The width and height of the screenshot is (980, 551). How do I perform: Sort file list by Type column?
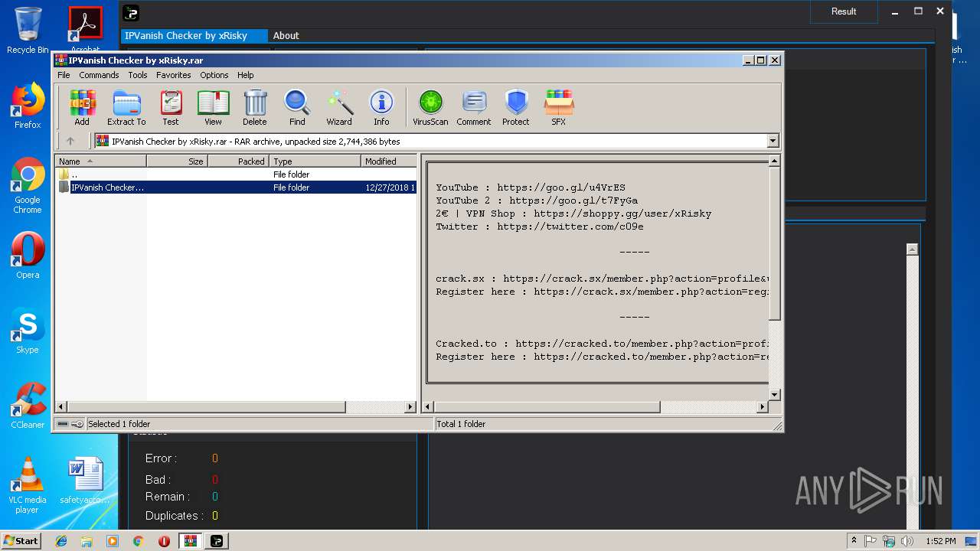pyautogui.click(x=315, y=161)
